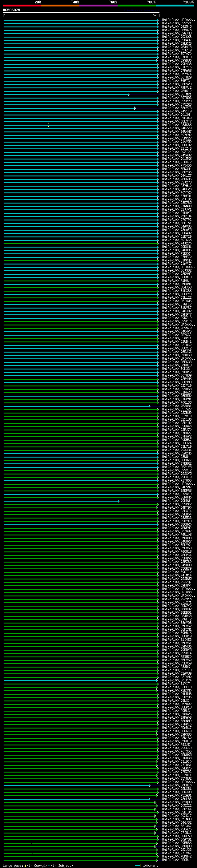Click the UniRef100_B5YNW2 hit label
197x868 pixels.
tap(176, 778)
